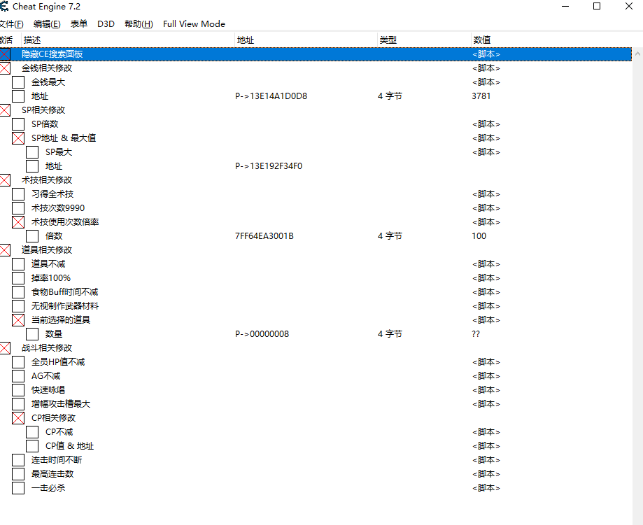Click the 数值 column header
This screenshot has width=643, height=525.
[x=552, y=40]
